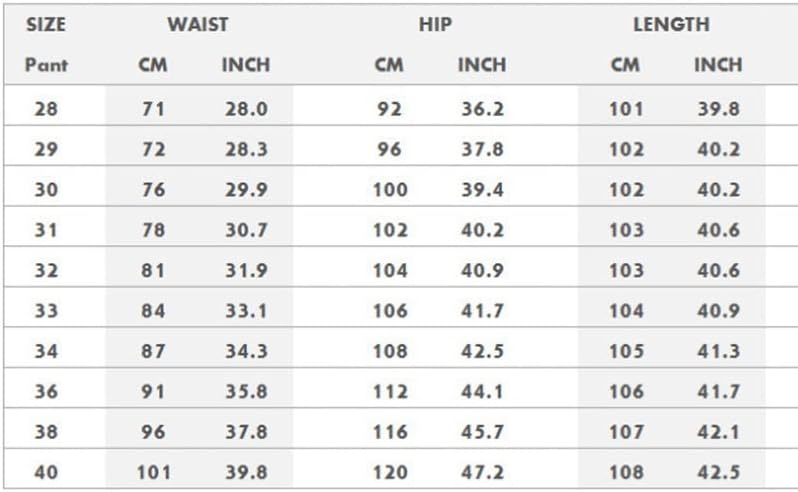Viewport: 798px width, 492px height.
Task: Click the SIZE column header
Action: [45, 24]
